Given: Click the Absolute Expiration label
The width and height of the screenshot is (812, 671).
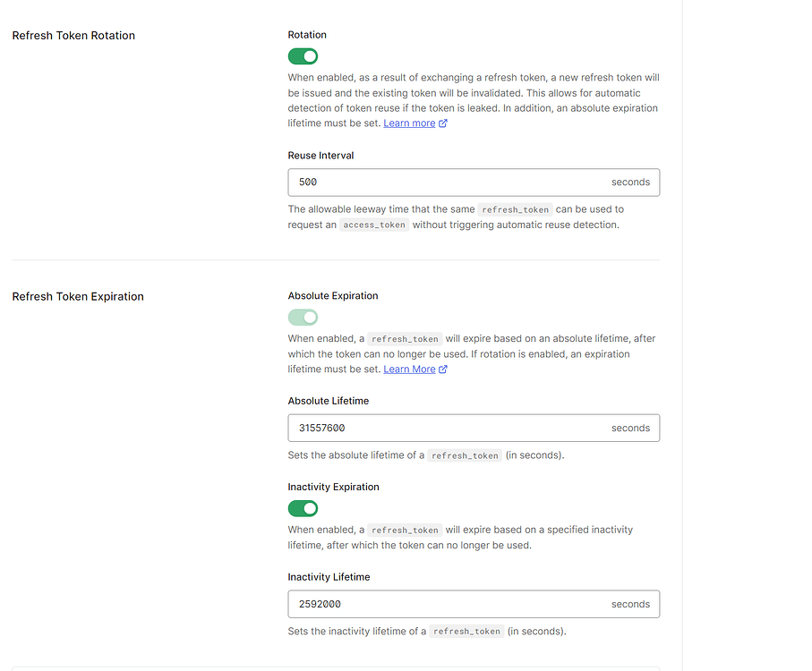Looking at the screenshot, I should [333, 296].
